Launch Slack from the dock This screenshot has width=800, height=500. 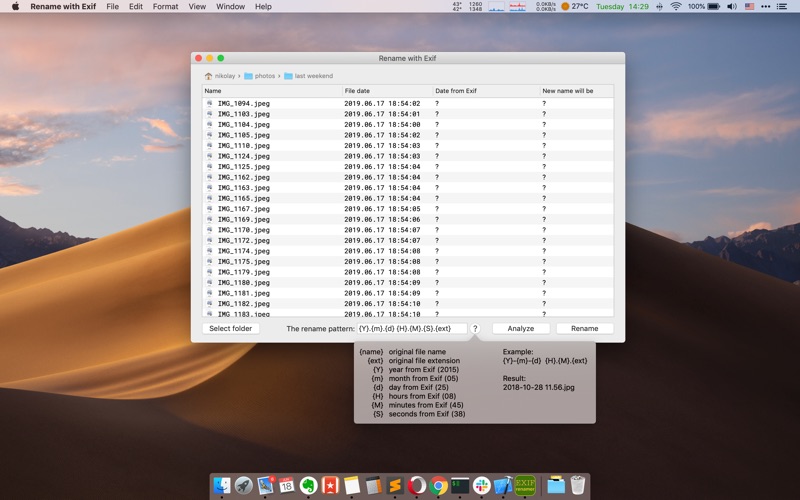tap(482, 485)
